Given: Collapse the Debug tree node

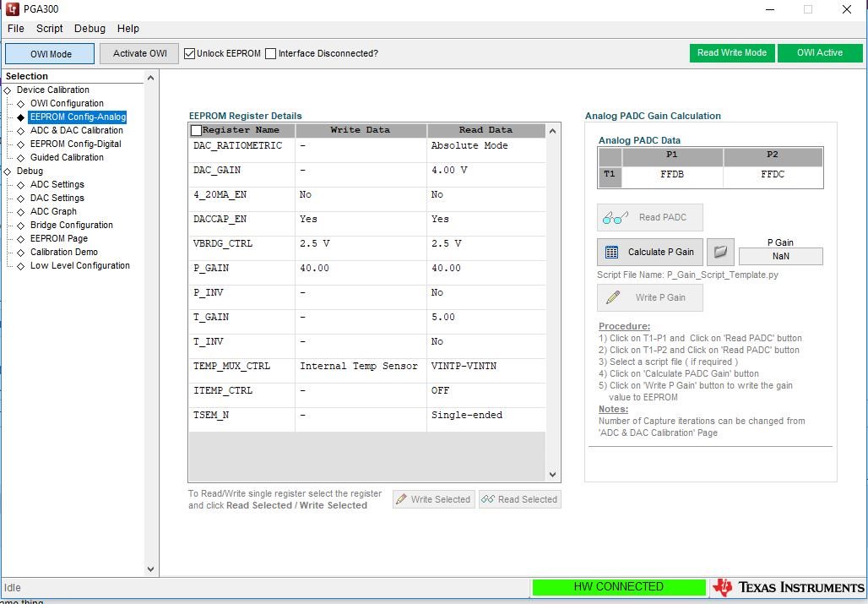Looking at the screenshot, I should [8, 171].
